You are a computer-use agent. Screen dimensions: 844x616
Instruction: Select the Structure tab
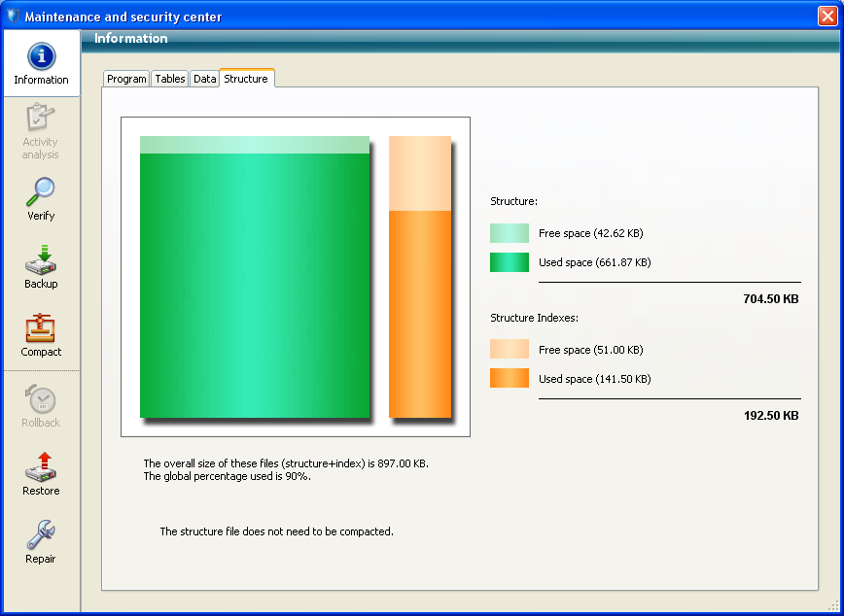point(246,79)
